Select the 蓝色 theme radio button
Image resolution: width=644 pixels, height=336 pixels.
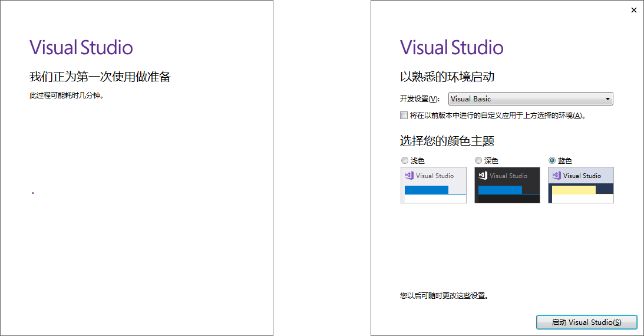[552, 160]
